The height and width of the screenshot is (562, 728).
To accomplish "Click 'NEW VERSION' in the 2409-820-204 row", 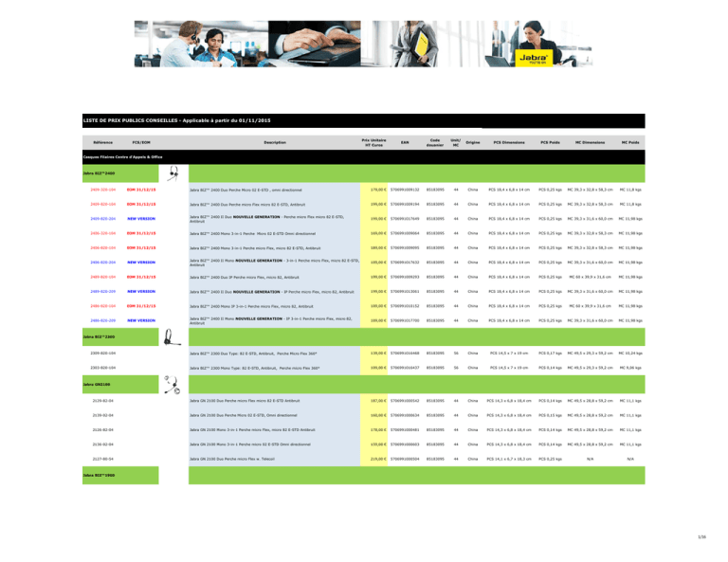I will [141, 219].
